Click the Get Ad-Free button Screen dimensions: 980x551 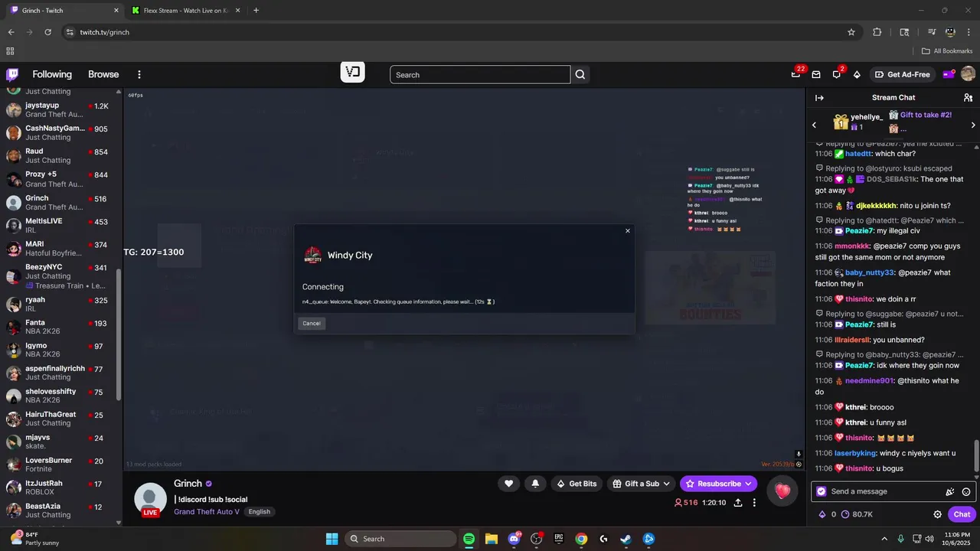(x=903, y=74)
